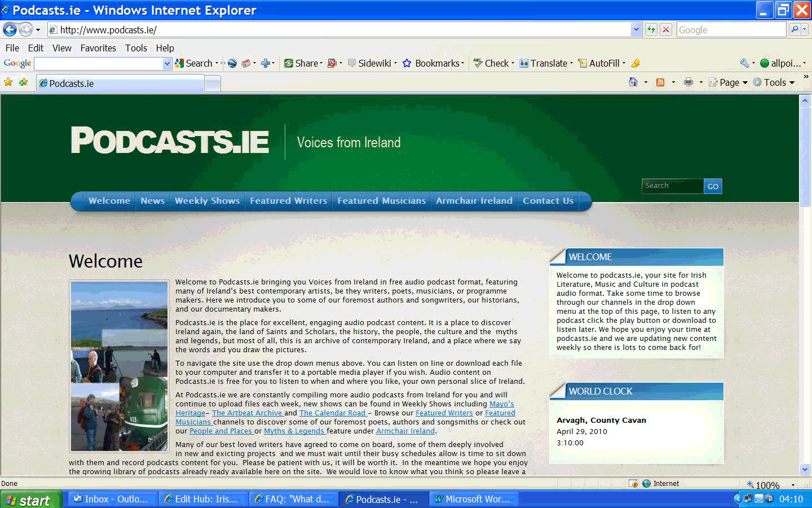Open the Armchair Ireland navigation menu
812x508 pixels.
click(x=474, y=201)
